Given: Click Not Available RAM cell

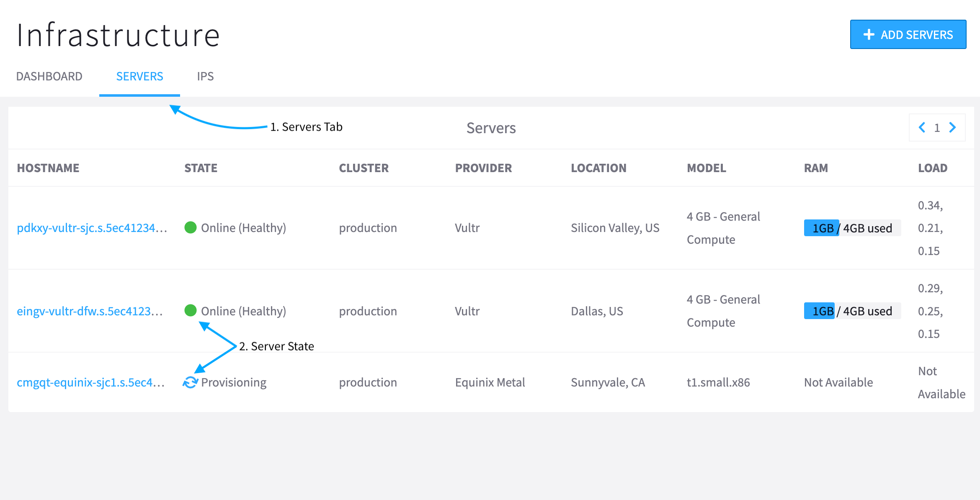Looking at the screenshot, I should [838, 382].
